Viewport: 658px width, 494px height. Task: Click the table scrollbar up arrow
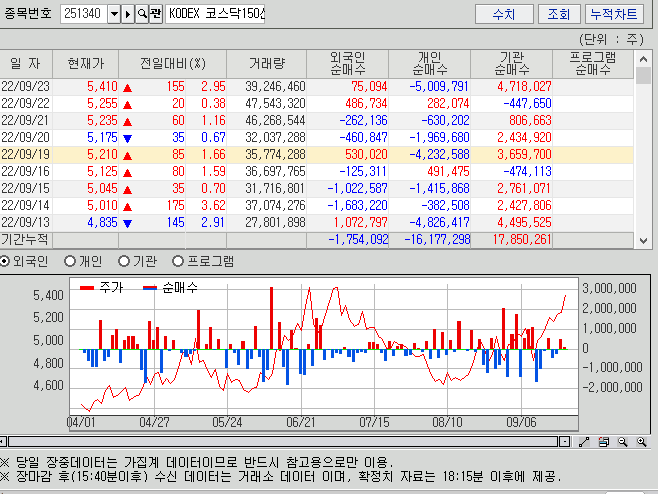pyautogui.click(x=643, y=59)
